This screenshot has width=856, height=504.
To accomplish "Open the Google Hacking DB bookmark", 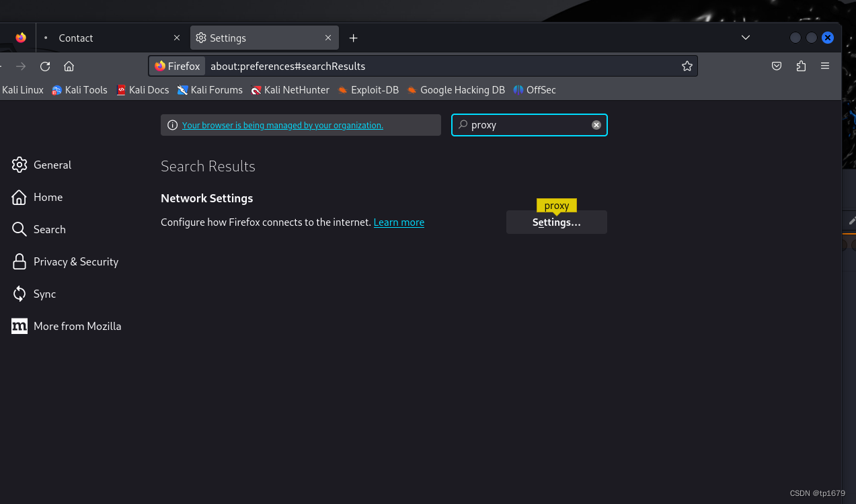I will pos(455,90).
